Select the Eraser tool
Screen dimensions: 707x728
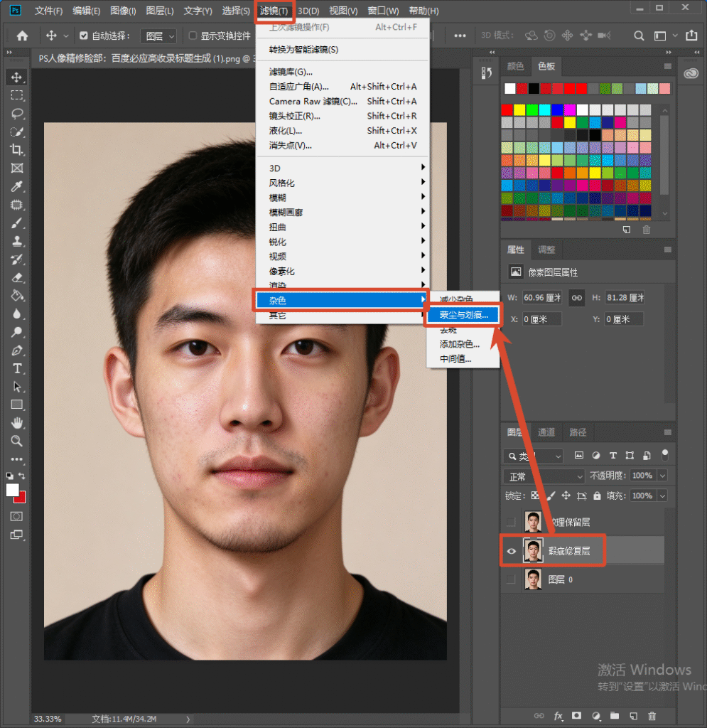(17, 278)
